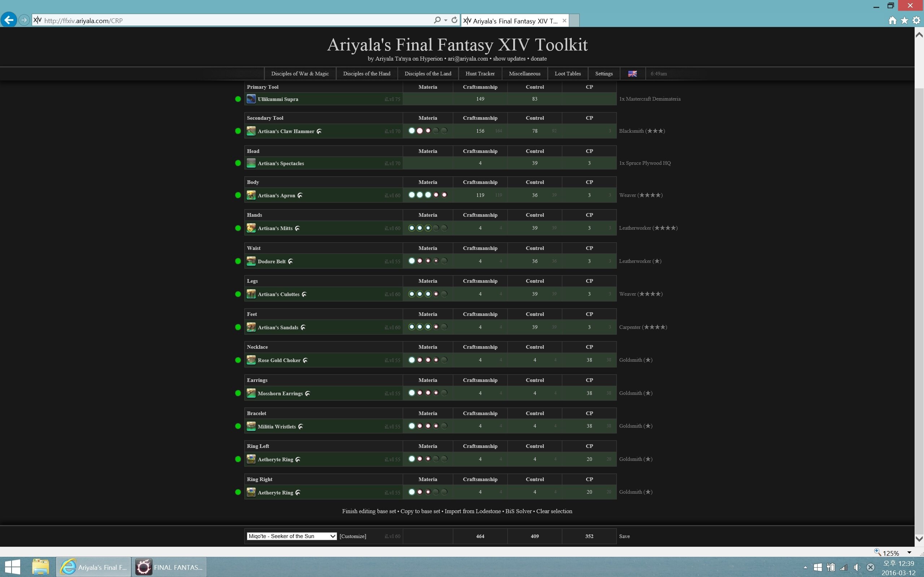Click the UK flag language icon
This screenshot has width=924, height=577.
632,74
